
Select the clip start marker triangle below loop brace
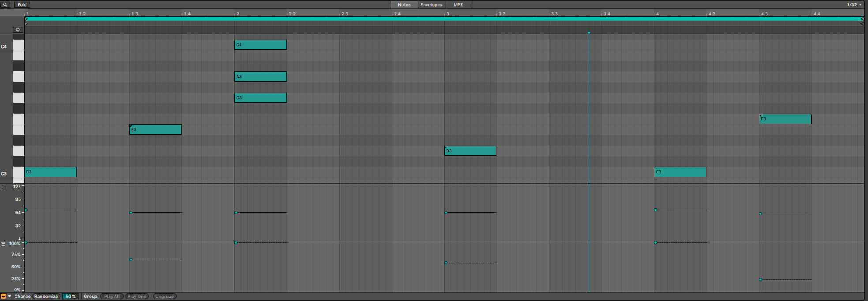point(26,24)
